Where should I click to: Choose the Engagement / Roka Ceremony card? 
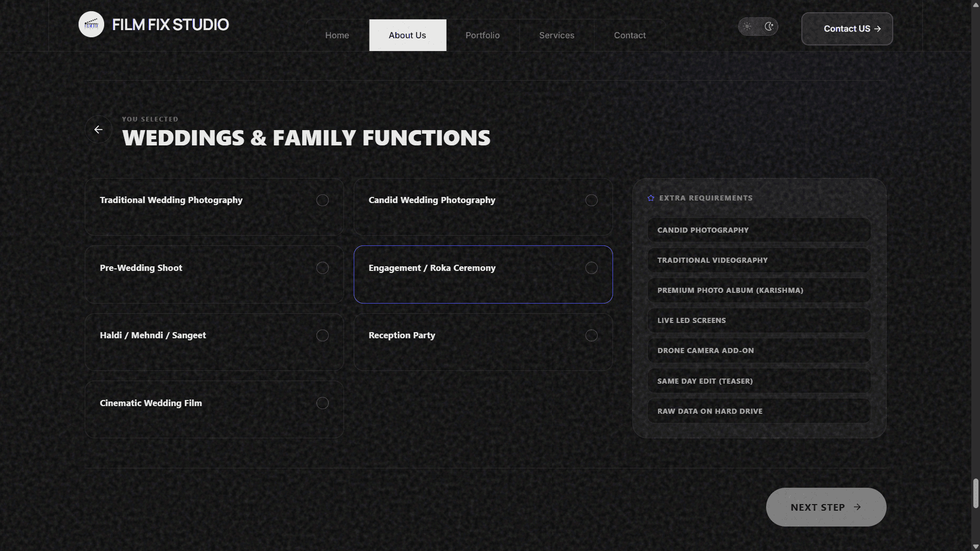coord(482,274)
